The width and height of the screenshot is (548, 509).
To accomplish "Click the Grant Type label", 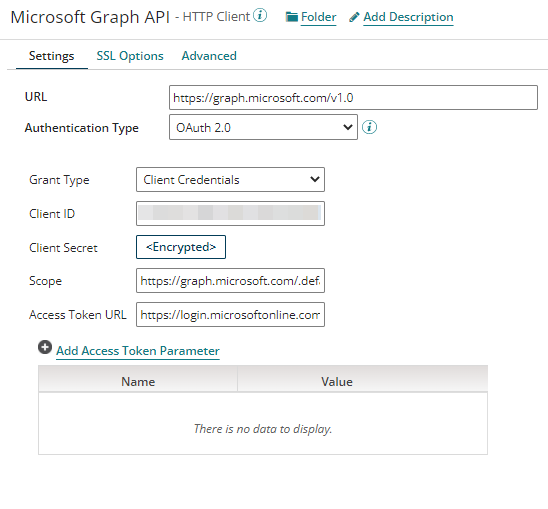I will coord(59,180).
